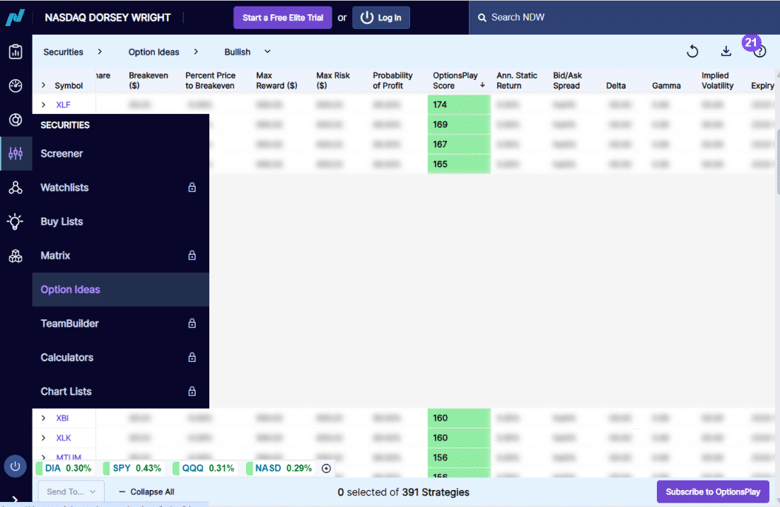Image resolution: width=780 pixels, height=507 pixels.
Task: Open Calculators in Securities menu
Action: click(x=120, y=357)
